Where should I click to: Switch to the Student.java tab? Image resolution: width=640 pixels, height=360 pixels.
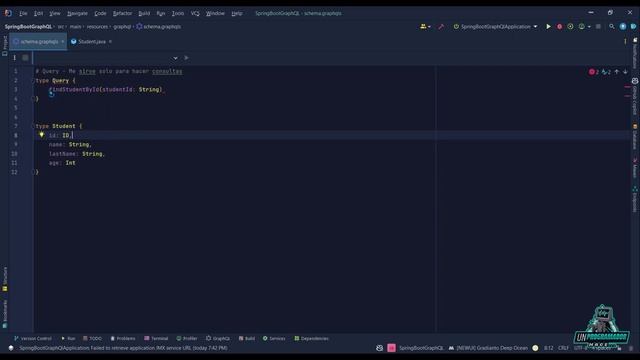coord(91,42)
